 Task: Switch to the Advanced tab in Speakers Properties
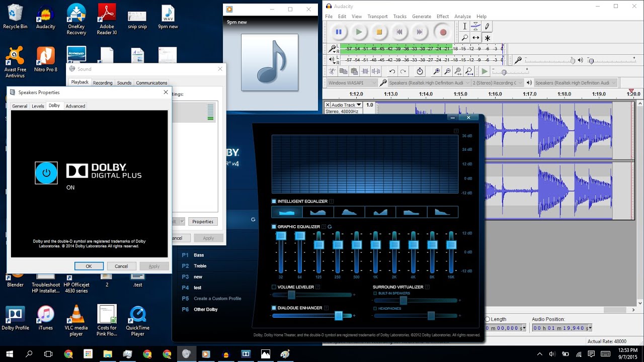pos(75,106)
